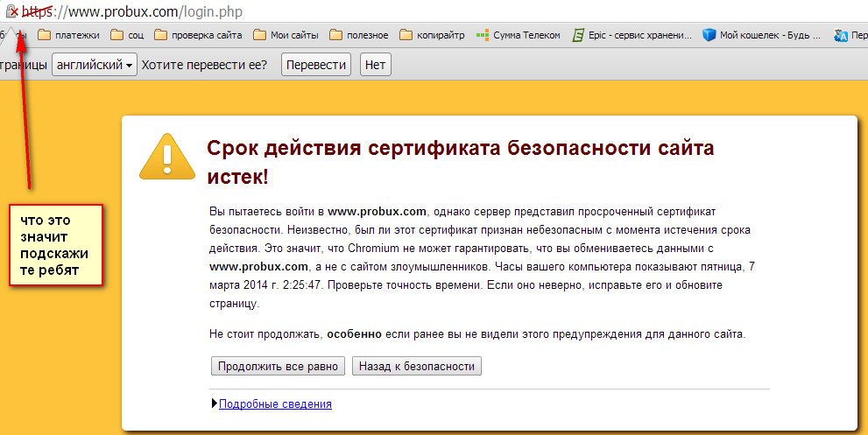Open the проверка сайта bookmark folder
Image resolution: width=868 pixels, height=435 pixels.
tap(198, 36)
